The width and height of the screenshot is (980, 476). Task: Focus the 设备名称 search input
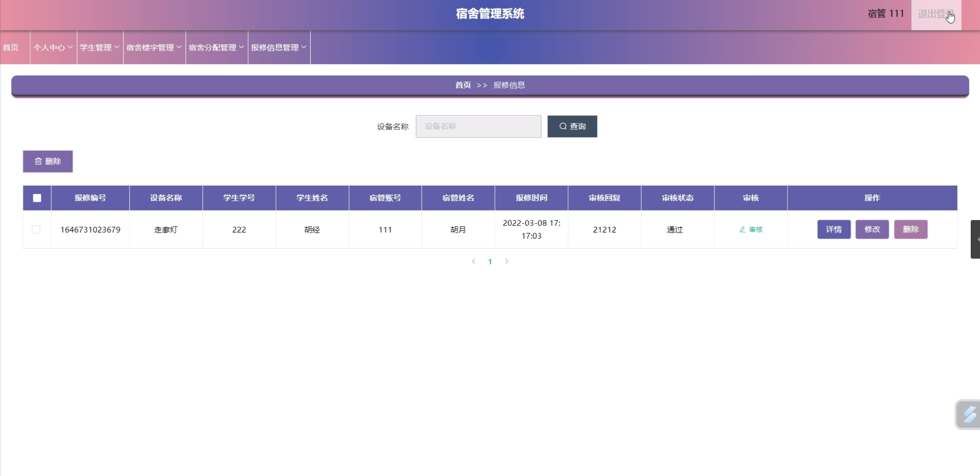pyautogui.click(x=478, y=126)
